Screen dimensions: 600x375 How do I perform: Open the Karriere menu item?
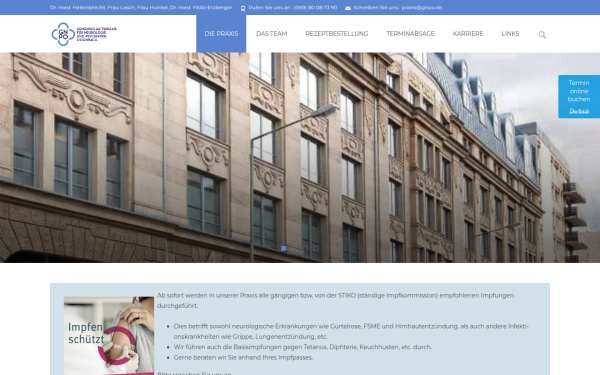[x=468, y=34]
